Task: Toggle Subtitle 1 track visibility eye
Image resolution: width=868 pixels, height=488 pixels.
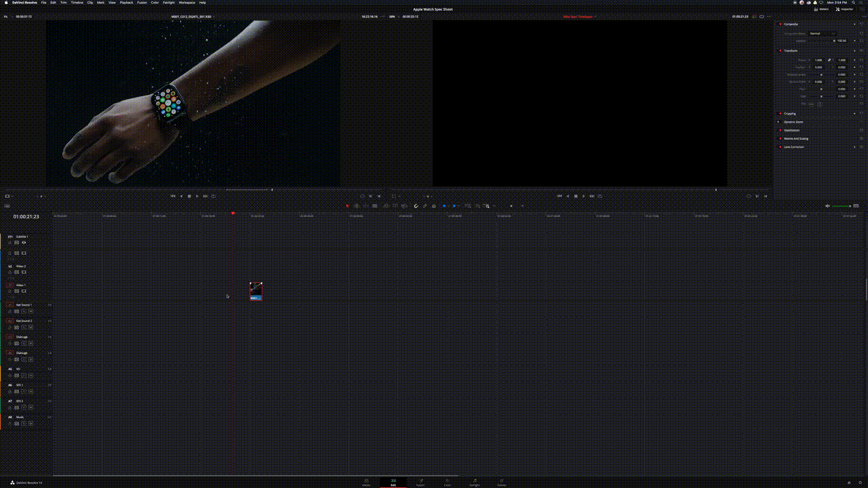Action: click(x=24, y=242)
